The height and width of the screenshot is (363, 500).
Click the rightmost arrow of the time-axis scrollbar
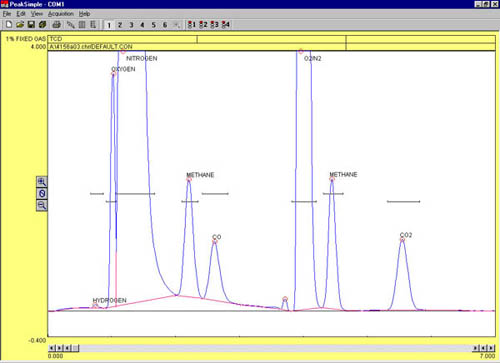491,348
